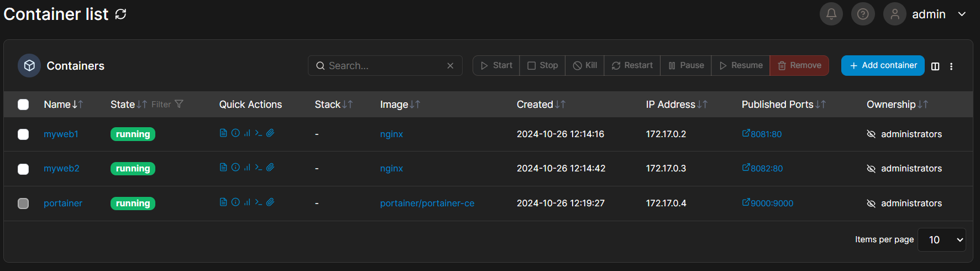The image size is (980, 271).
Task: Click the State filter funnel icon
Action: (179, 104)
